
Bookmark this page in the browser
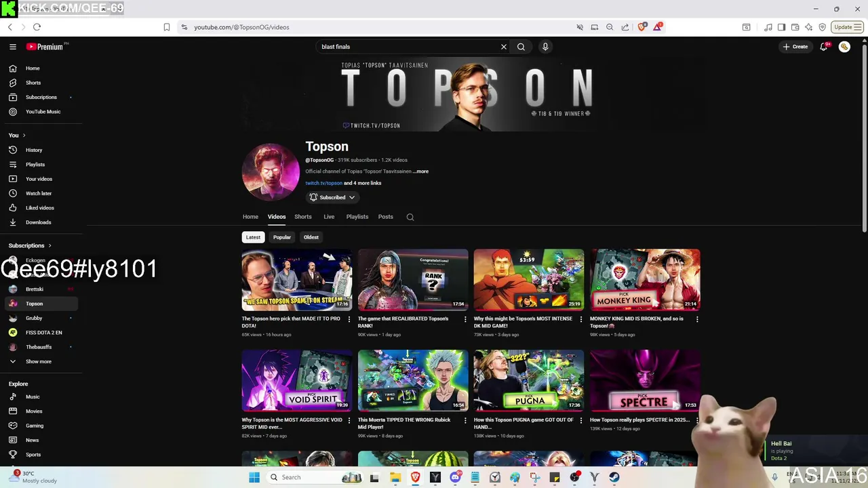click(167, 27)
